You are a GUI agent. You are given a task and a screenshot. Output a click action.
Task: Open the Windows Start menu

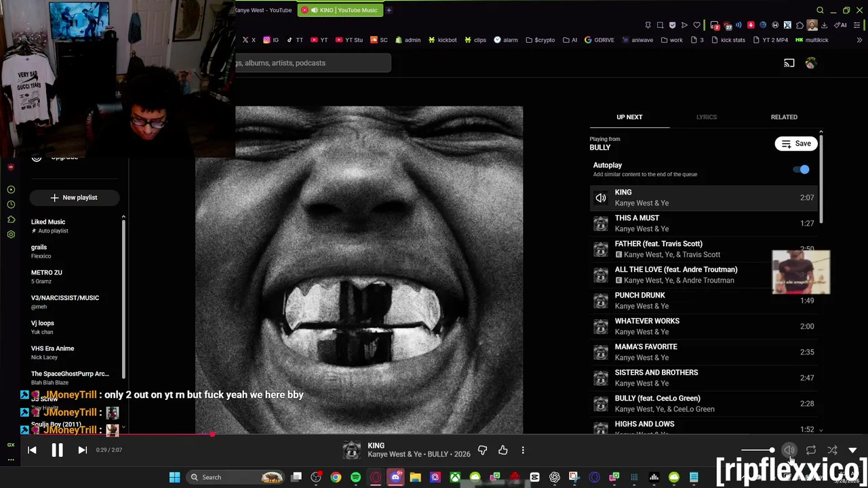174,477
